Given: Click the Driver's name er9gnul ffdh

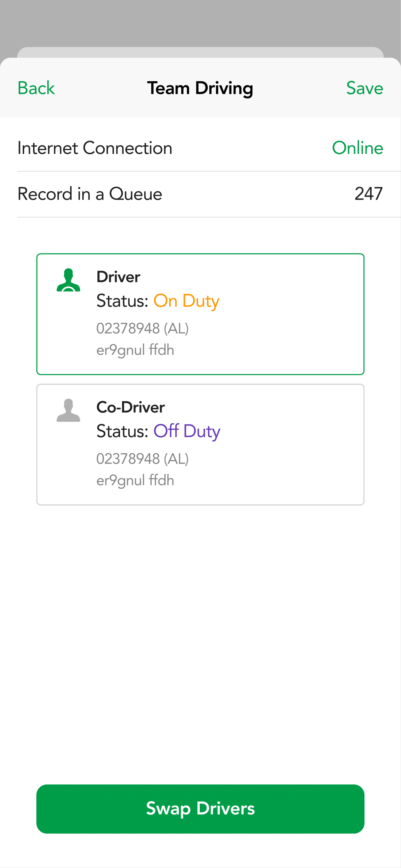Looking at the screenshot, I should pyautogui.click(x=135, y=350).
